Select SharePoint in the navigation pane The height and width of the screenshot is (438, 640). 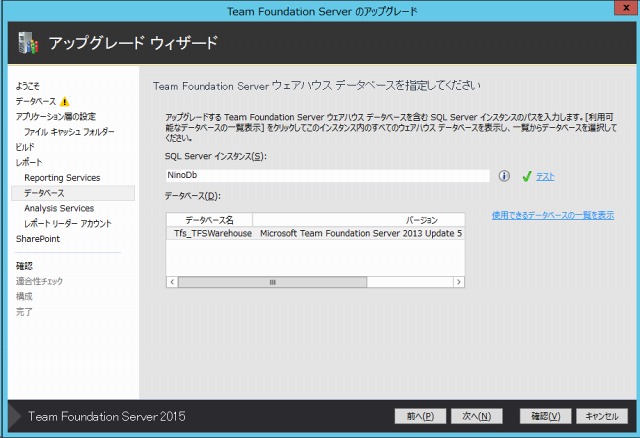click(x=38, y=239)
